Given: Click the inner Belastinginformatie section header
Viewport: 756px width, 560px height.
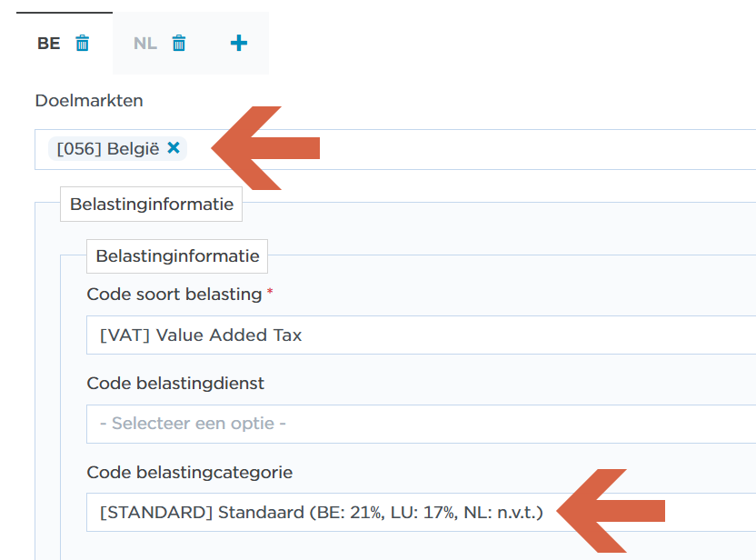Looking at the screenshot, I should (x=177, y=256).
